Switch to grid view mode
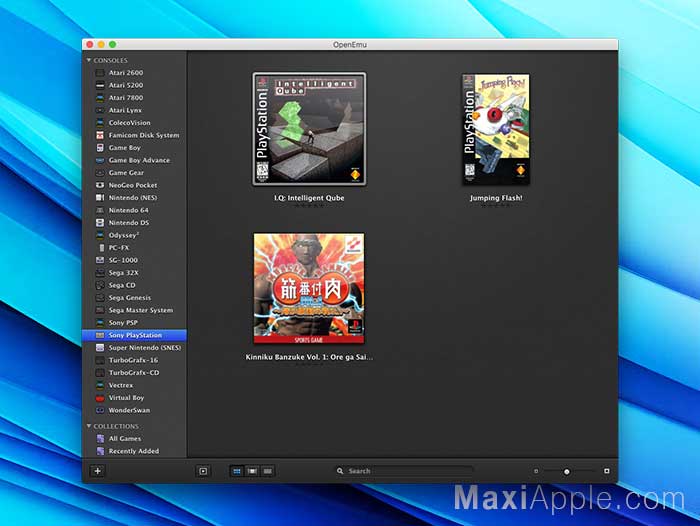Viewport: 700px width, 526px height. pos(237,471)
